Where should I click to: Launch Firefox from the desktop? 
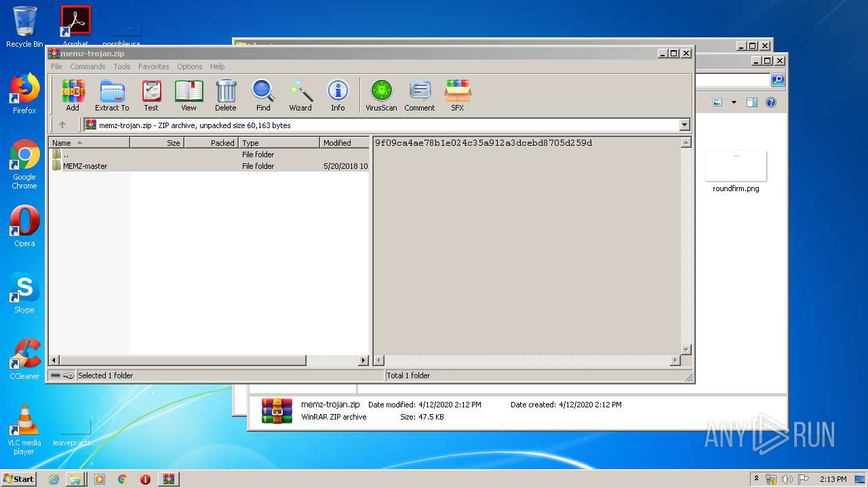pyautogui.click(x=24, y=94)
